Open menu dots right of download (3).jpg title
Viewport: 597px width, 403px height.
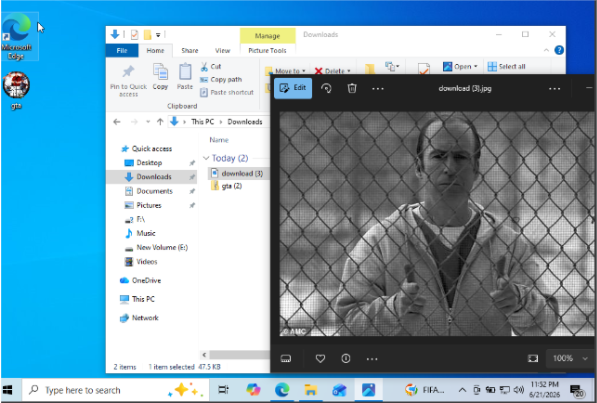(x=554, y=89)
